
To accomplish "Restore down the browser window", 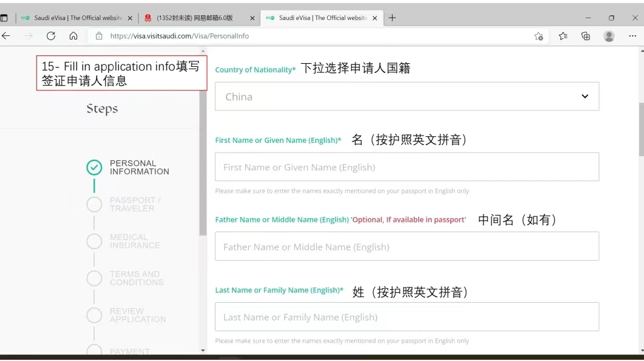I will click(612, 18).
